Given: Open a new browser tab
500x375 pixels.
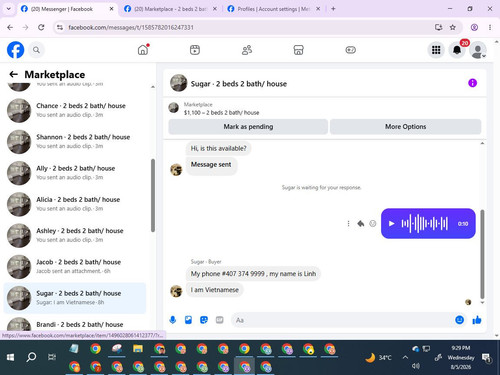Looking at the screenshot, I should (333, 9).
